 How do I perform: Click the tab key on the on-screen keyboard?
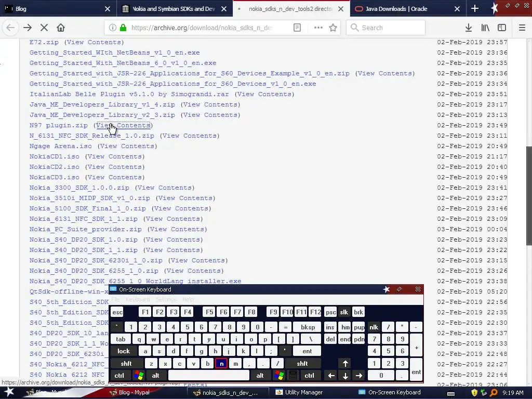point(121,339)
